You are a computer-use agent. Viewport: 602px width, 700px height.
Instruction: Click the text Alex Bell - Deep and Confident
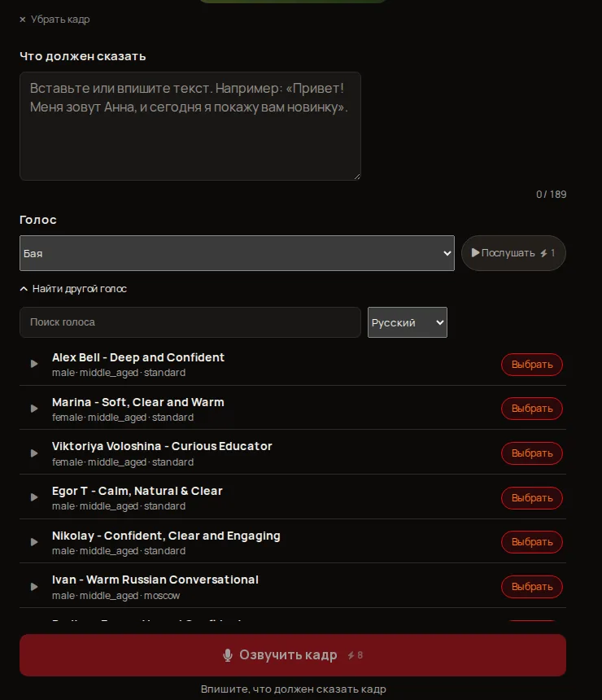138,357
